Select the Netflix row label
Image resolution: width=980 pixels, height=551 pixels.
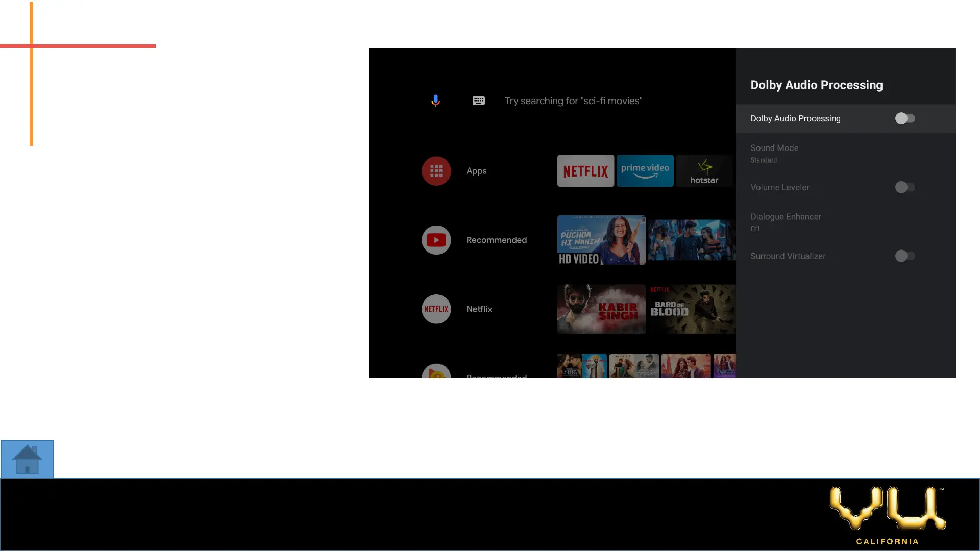[x=479, y=309]
